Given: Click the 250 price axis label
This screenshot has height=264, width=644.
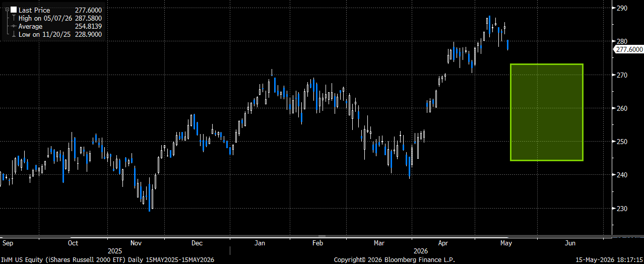Looking at the screenshot, I should coord(621,141).
